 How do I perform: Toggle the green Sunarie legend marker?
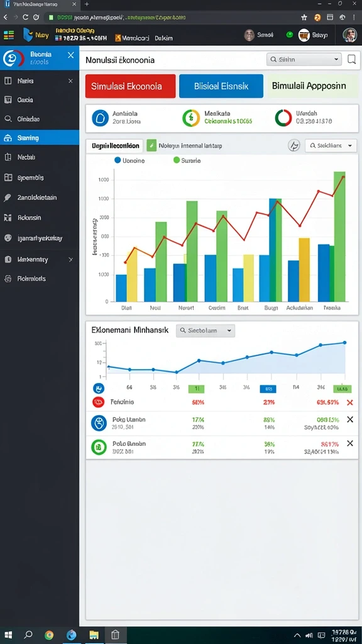[x=177, y=160]
